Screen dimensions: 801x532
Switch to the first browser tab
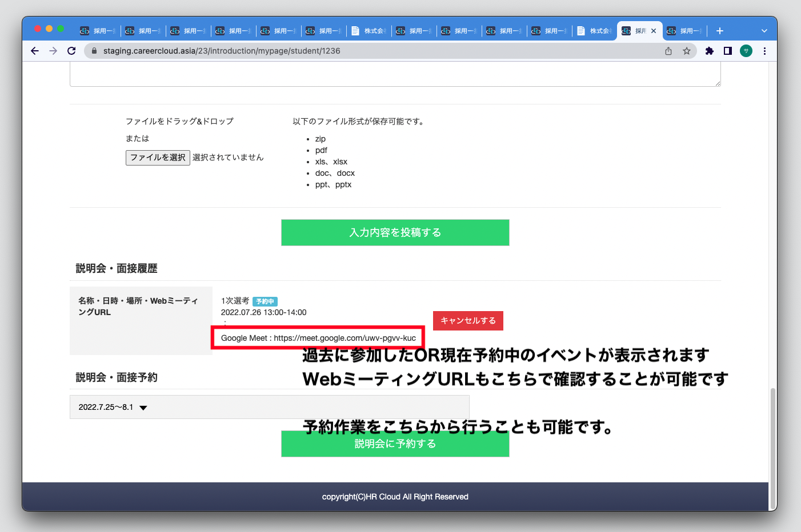click(98, 31)
